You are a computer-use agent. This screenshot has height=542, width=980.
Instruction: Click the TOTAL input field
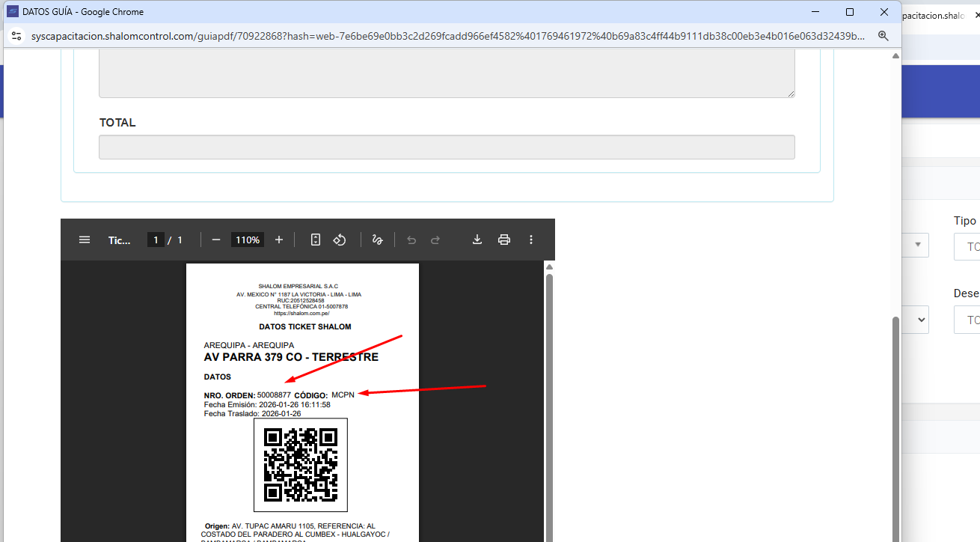(447, 147)
